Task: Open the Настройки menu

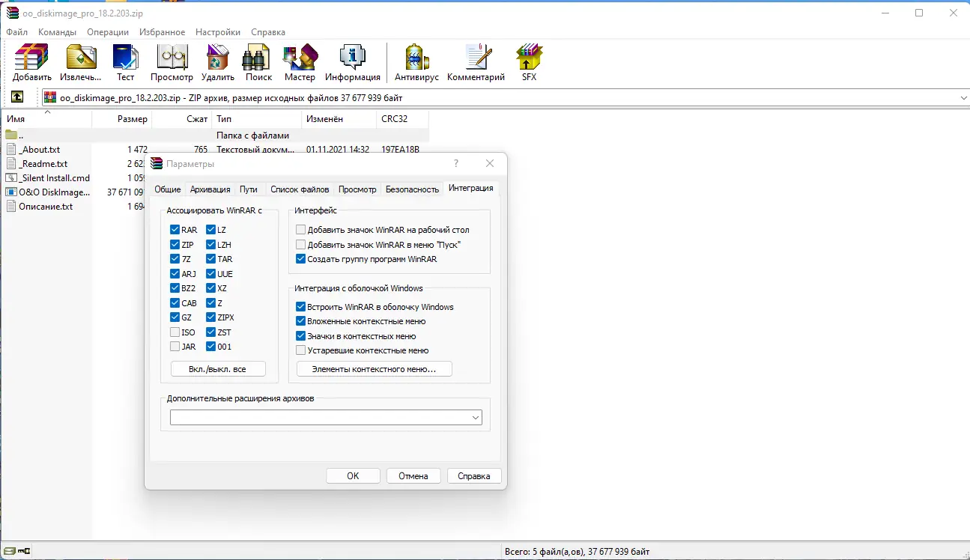Action: 218,32
